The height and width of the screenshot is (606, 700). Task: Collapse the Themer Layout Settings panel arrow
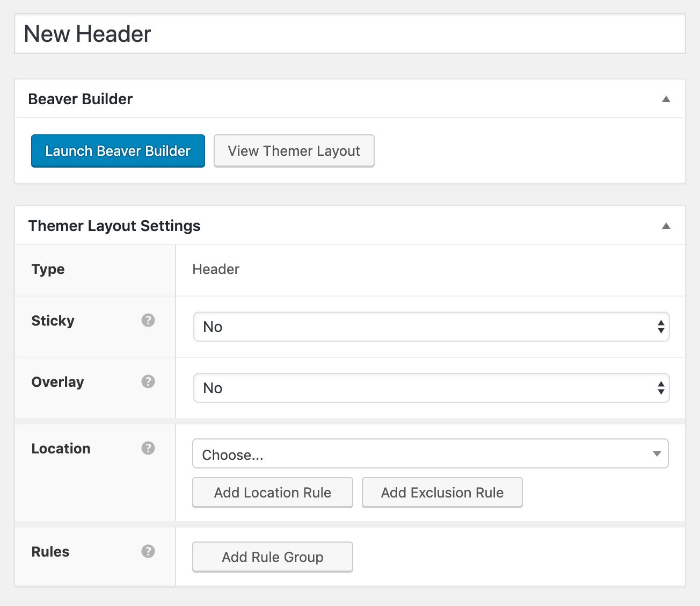[666, 226]
